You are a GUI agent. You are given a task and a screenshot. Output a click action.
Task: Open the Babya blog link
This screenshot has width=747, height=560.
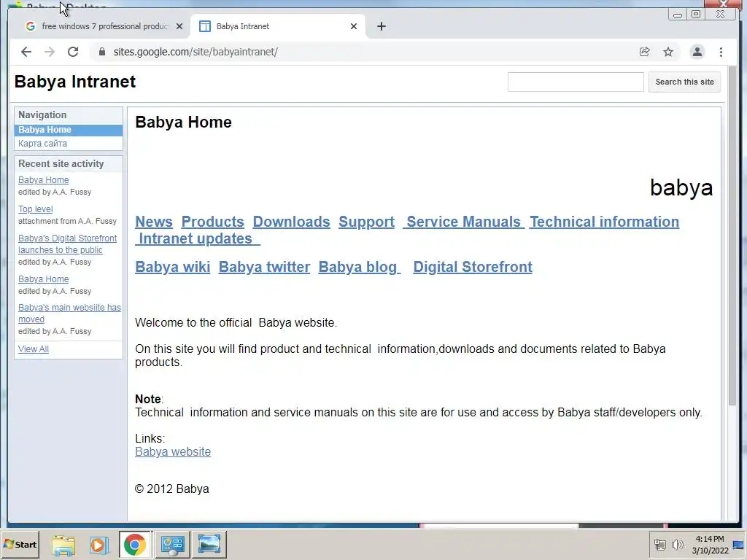point(359,267)
